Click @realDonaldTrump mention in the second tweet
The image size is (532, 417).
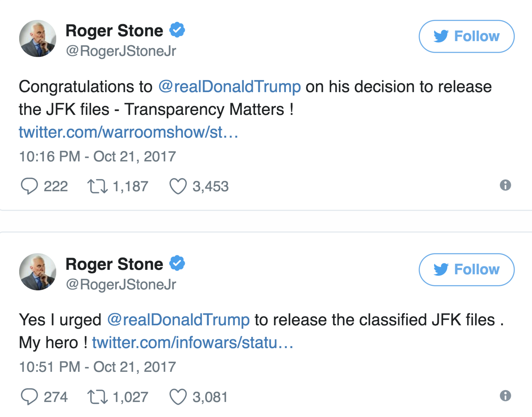coord(178,320)
